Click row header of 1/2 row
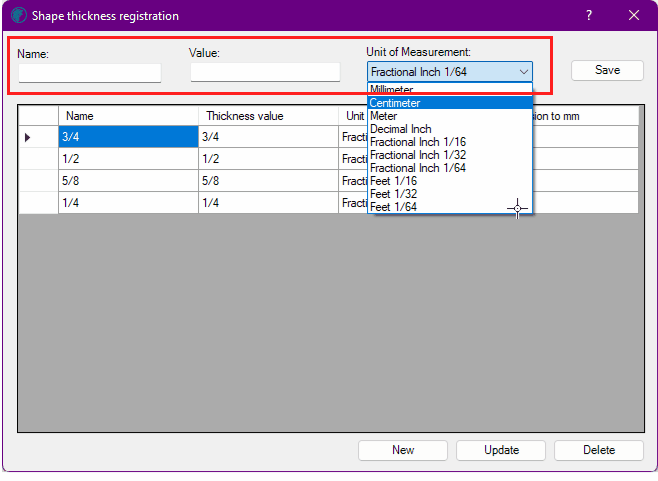This screenshot has width=658, height=481. point(38,159)
